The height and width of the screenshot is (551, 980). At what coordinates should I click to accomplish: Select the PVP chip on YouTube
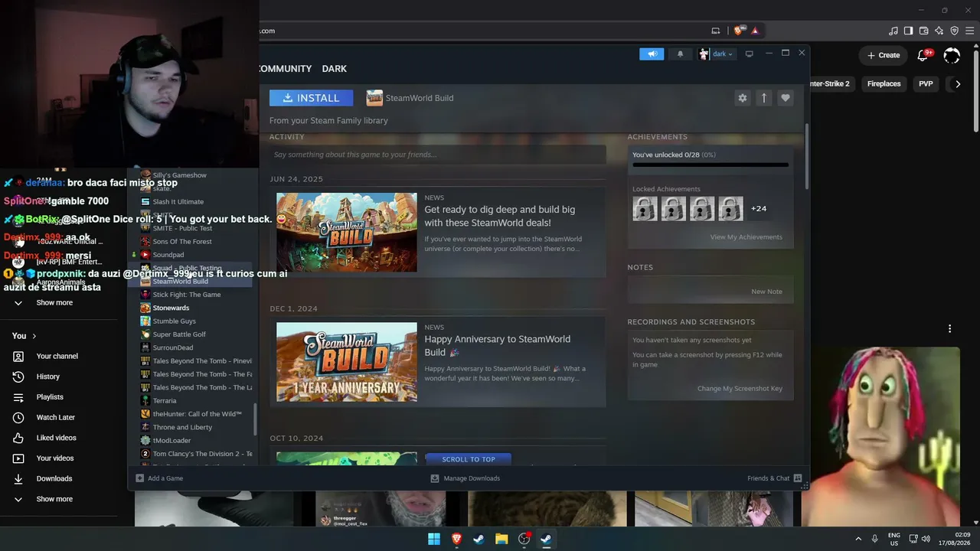(926, 84)
